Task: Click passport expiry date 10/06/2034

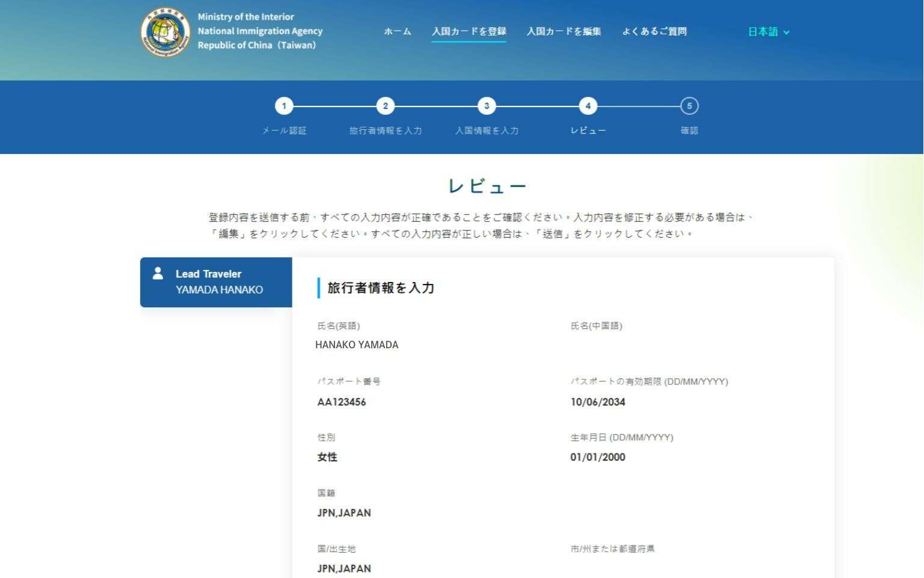Action: (598, 402)
